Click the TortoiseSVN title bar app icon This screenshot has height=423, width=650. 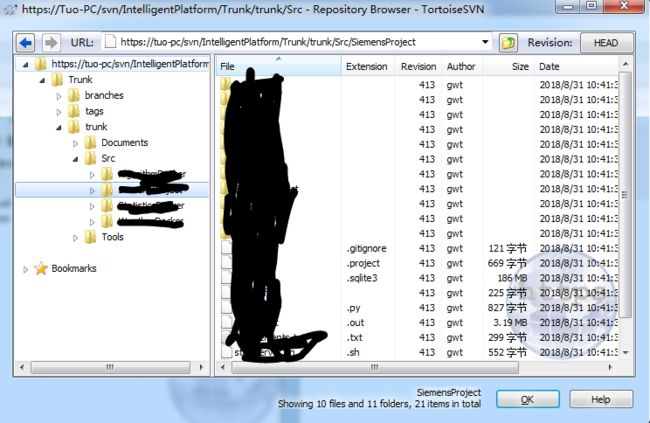point(10,9)
